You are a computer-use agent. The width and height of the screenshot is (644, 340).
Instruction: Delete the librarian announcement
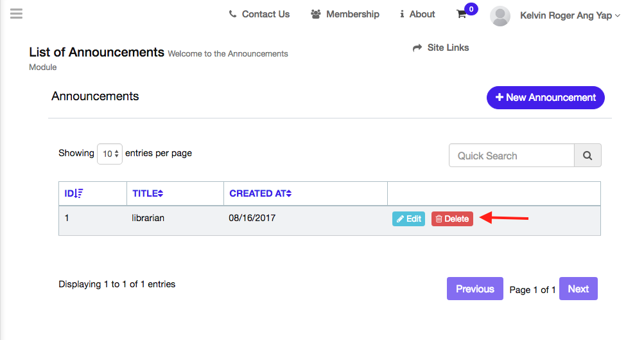coord(452,219)
